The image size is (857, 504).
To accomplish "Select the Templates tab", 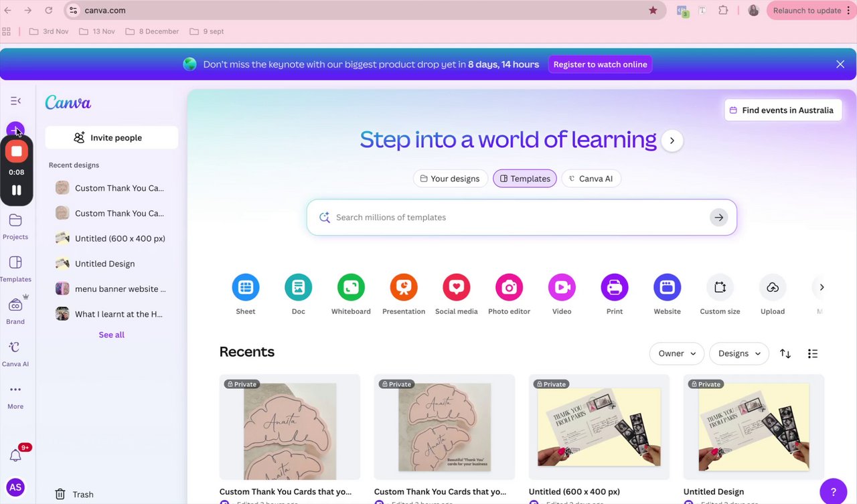I will pyautogui.click(x=525, y=179).
